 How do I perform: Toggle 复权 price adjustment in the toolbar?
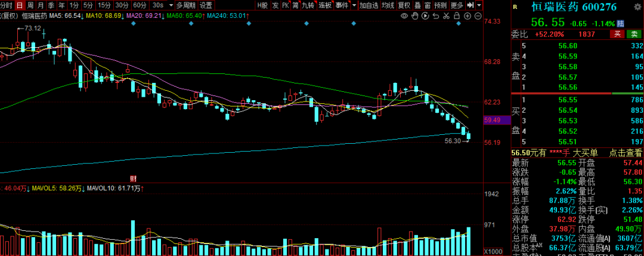pos(404,5)
